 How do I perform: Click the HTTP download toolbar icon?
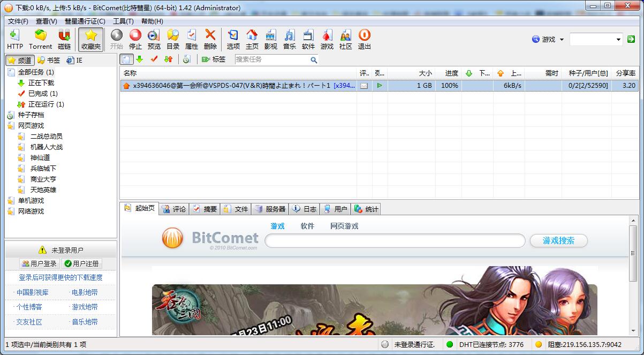[15, 39]
